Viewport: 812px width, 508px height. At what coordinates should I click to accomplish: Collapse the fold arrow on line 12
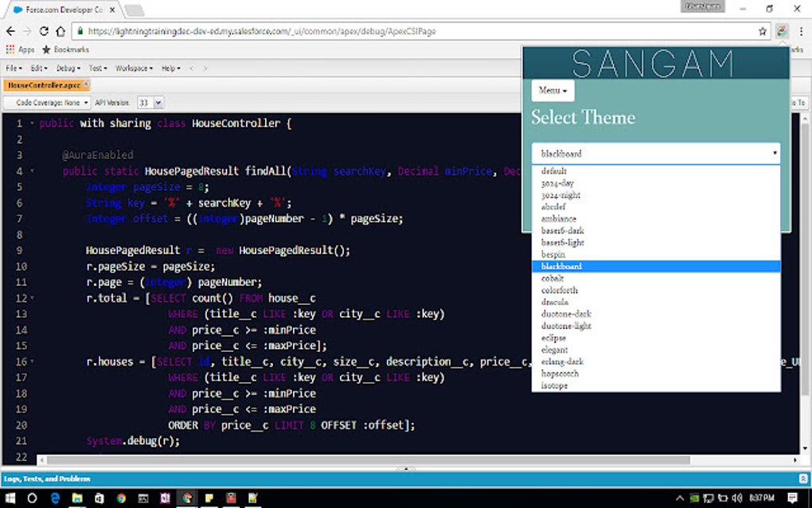pos(32,298)
